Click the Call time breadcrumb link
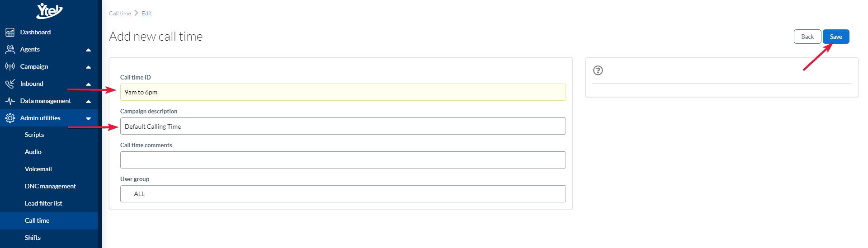868x248 pixels. pyautogui.click(x=120, y=14)
